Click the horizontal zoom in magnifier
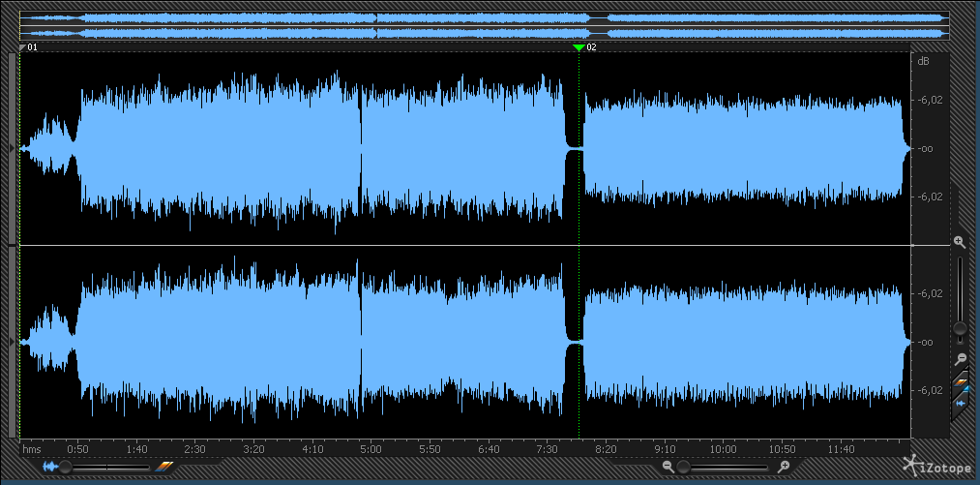The image size is (980, 485). coord(784,467)
